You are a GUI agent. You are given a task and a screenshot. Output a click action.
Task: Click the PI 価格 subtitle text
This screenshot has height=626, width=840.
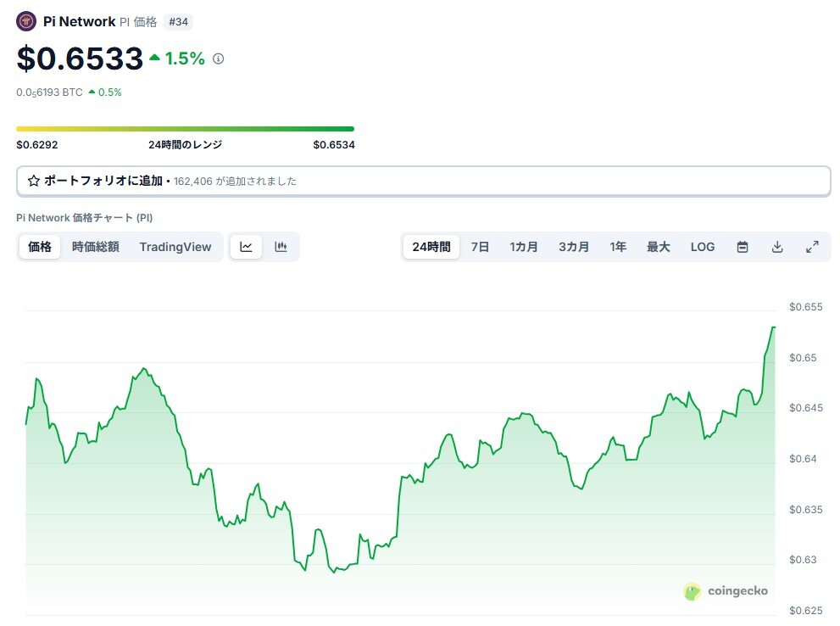pos(138,22)
